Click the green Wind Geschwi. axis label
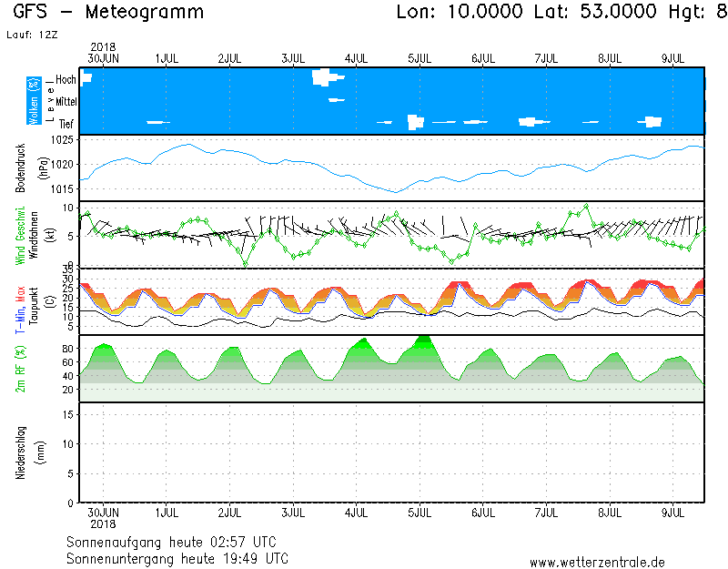 click(x=20, y=235)
